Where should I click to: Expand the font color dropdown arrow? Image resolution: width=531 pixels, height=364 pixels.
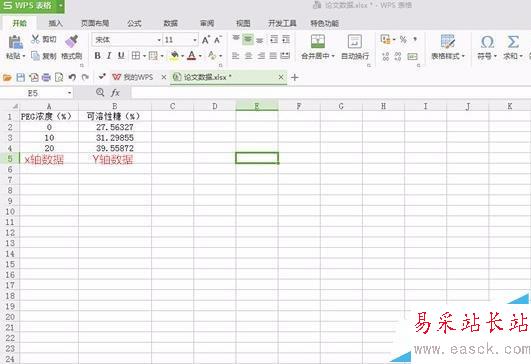pos(200,56)
